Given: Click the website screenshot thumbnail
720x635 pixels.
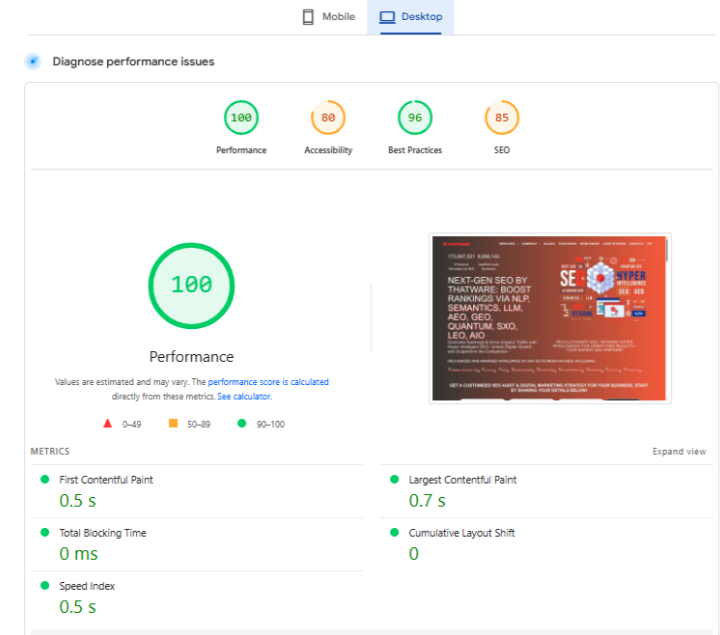Looking at the screenshot, I should click(550, 318).
